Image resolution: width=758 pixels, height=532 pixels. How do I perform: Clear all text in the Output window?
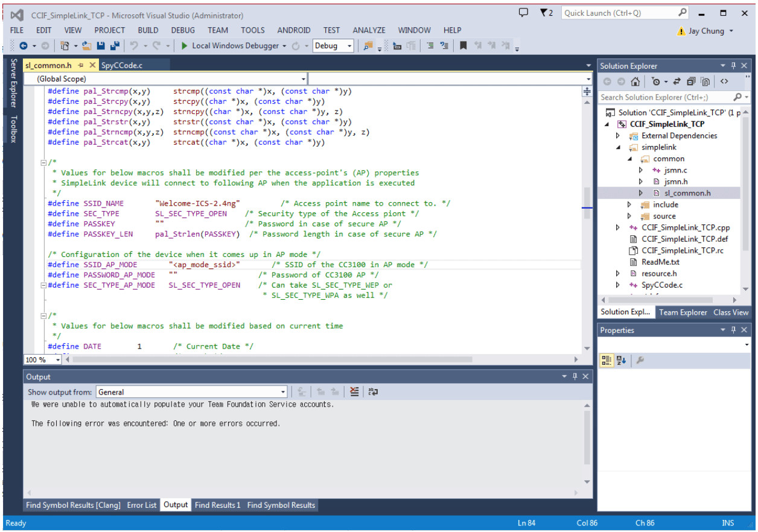[x=354, y=391]
